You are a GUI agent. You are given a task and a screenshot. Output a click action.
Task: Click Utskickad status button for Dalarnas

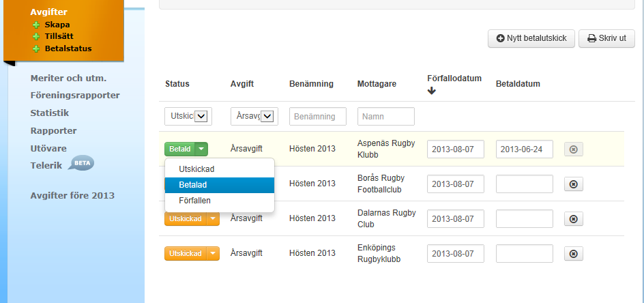[186, 218]
